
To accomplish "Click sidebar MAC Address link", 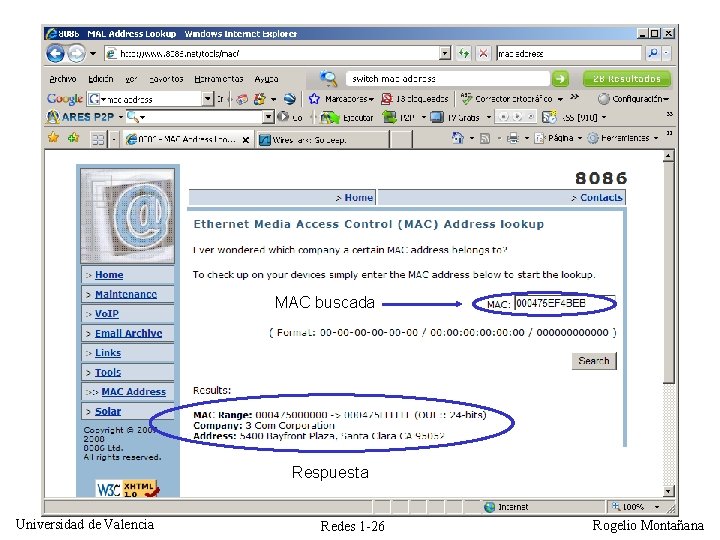I will [x=134, y=392].
